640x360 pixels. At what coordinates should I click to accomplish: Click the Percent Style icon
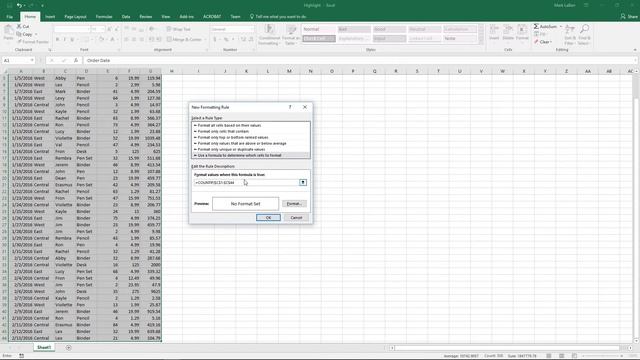[x=226, y=40]
